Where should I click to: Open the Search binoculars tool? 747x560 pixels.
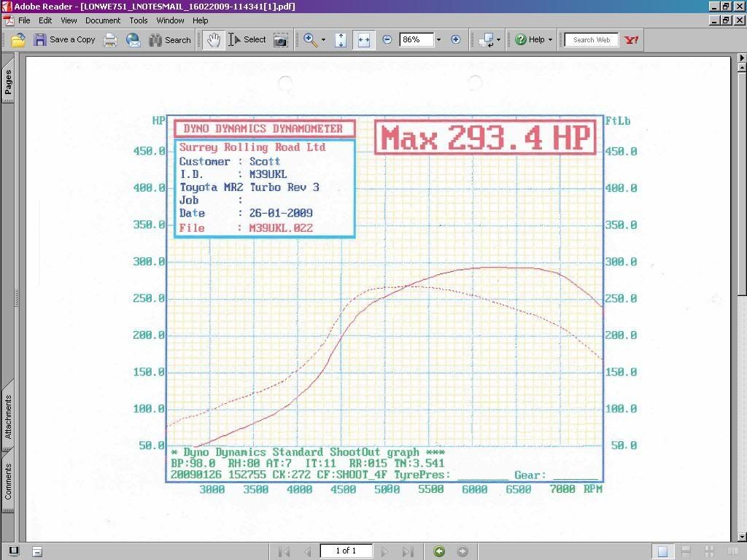[170, 40]
